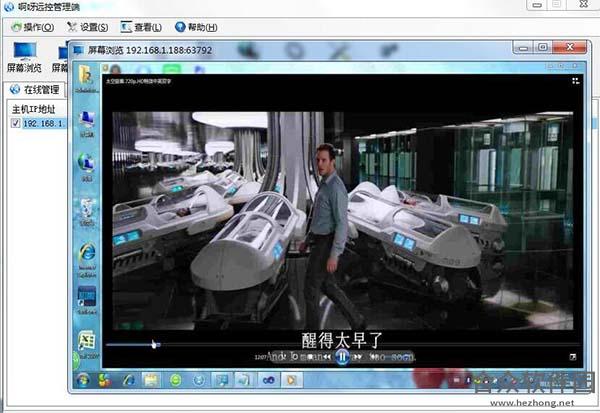Click the orange media player taskbar button

click(x=291, y=380)
